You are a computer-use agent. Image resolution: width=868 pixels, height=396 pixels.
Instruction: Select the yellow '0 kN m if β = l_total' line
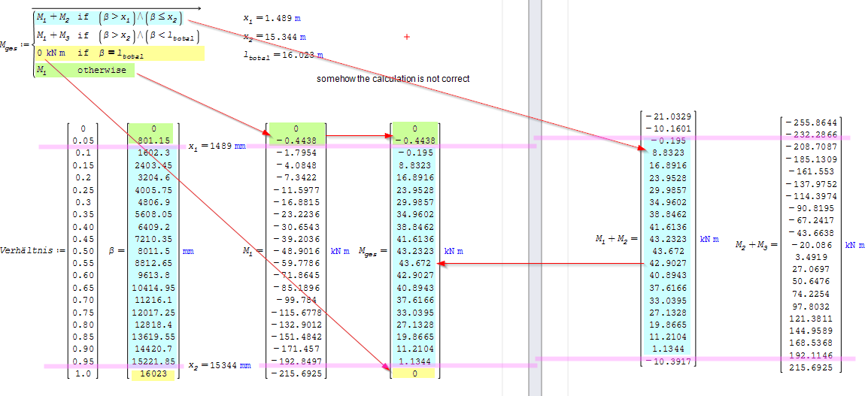[x=118, y=54]
